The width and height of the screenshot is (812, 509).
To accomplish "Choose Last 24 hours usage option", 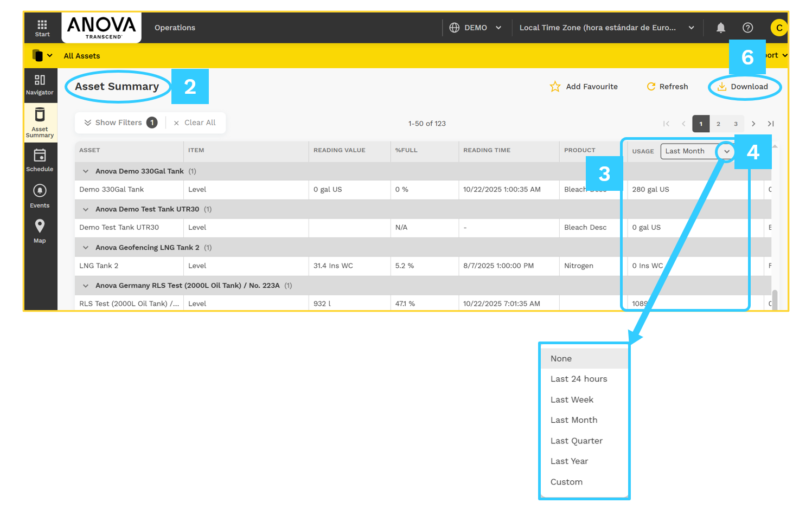I will pyautogui.click(x=579, y=379).
